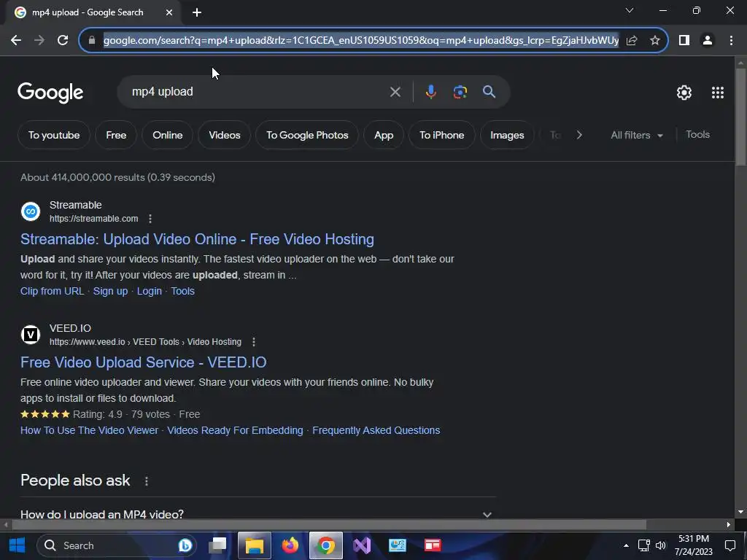Open Streamable Sign up link

(110, 292)
